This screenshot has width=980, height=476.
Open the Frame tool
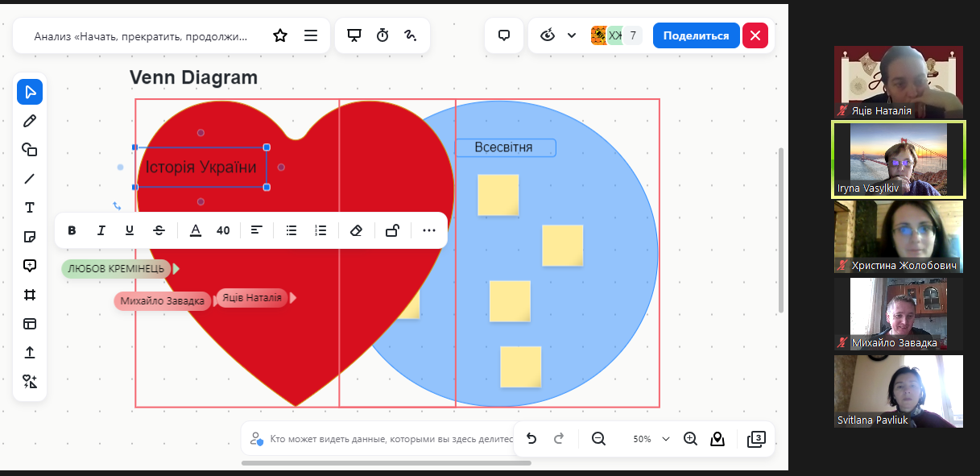[x=30, y=295]
